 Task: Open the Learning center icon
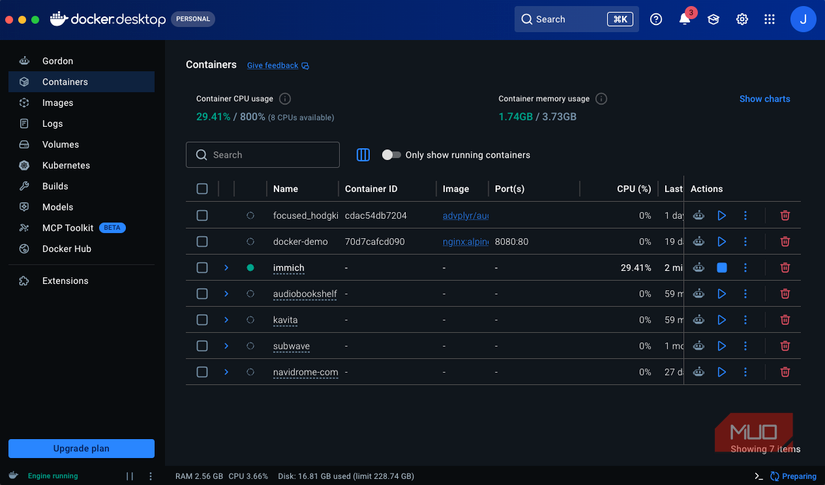[x=713, y=19]
